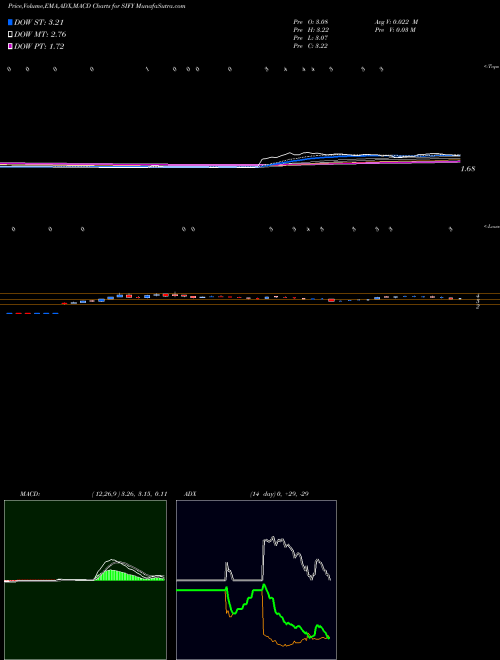Select the 'DOW PT: 1.72' legend text
The image size is (500, 660).
click(39, 46)
